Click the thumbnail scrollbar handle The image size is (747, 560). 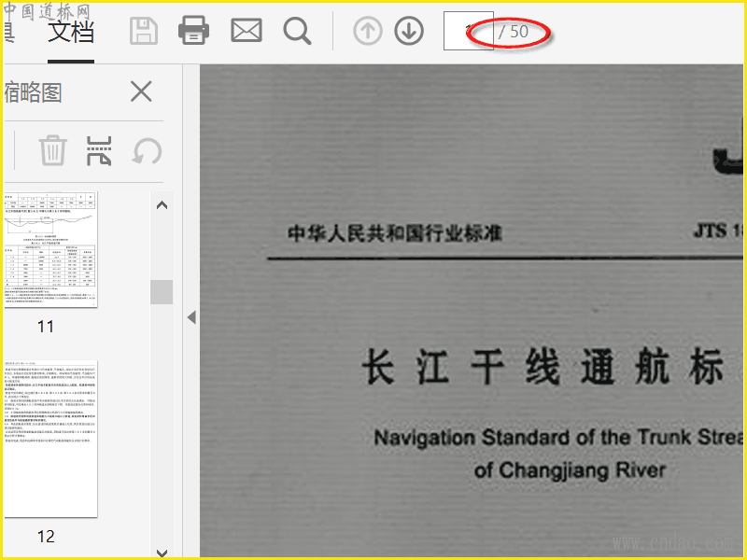pyautogui.click(x=162, y=292)
